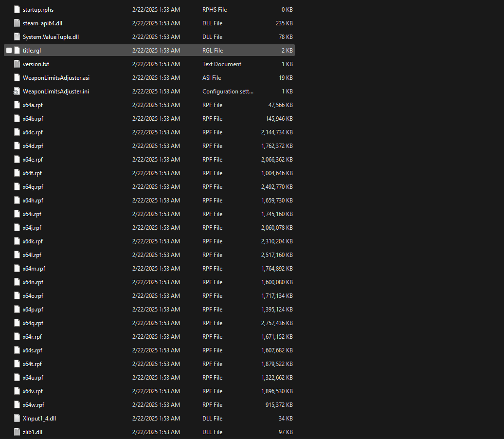The image size is (504, 439).
Task: Click the x64j.rpf file icon
Action: [x=17, y=228]
